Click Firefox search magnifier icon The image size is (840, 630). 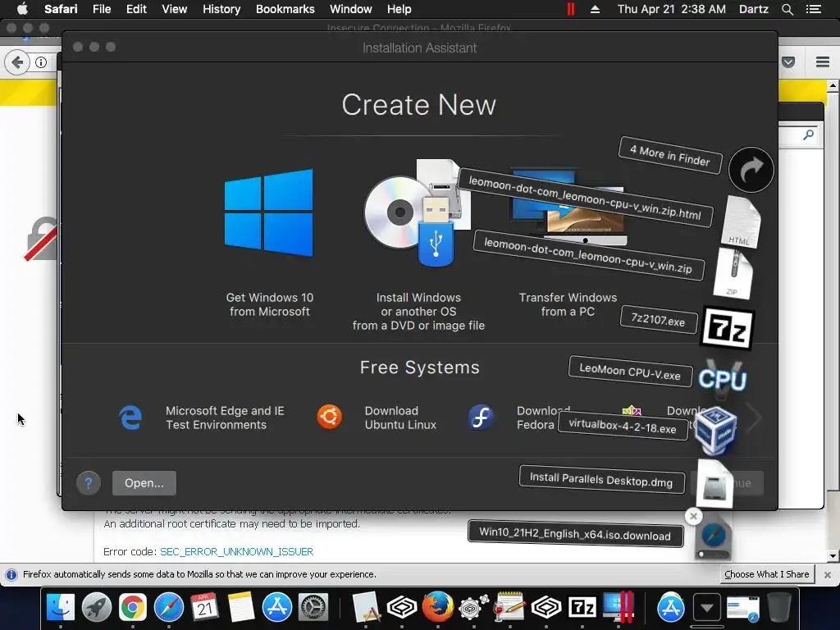coord(808,135)
